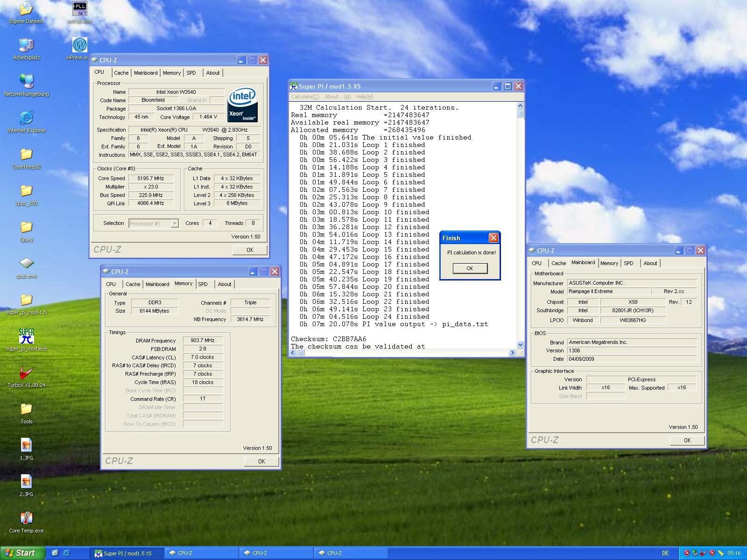Click the Super PI vertical scrollbar down arrow
747x560 pixels.
tap(521, 344)
